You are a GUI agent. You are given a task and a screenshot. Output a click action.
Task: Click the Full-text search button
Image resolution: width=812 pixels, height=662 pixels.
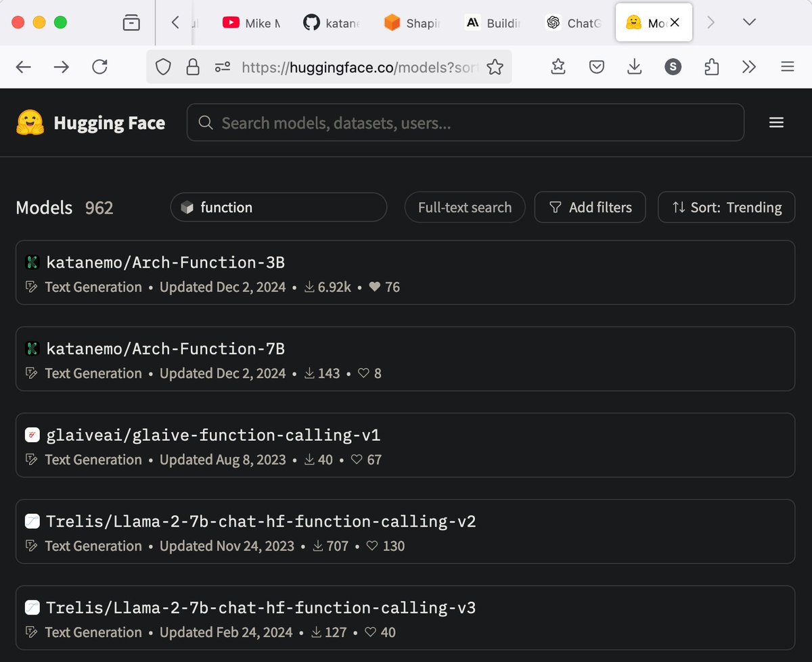pyautogui.click(x=465, y=208)
